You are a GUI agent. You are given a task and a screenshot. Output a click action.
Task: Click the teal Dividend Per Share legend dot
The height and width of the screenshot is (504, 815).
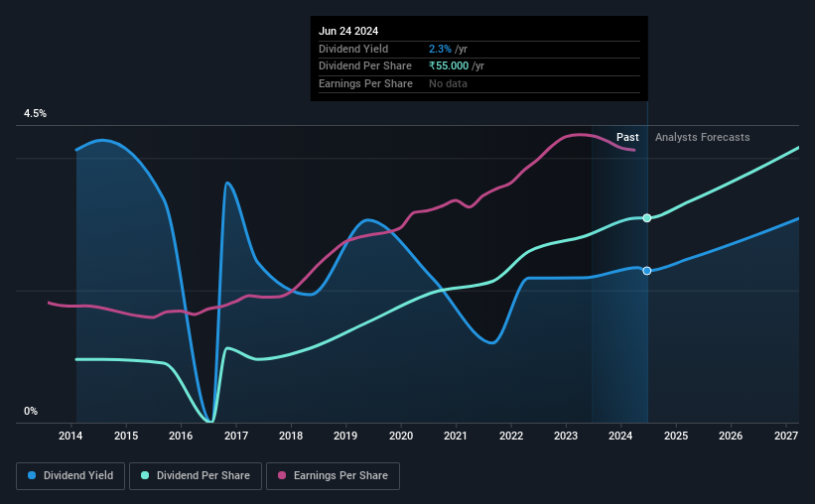pos(145,475)
